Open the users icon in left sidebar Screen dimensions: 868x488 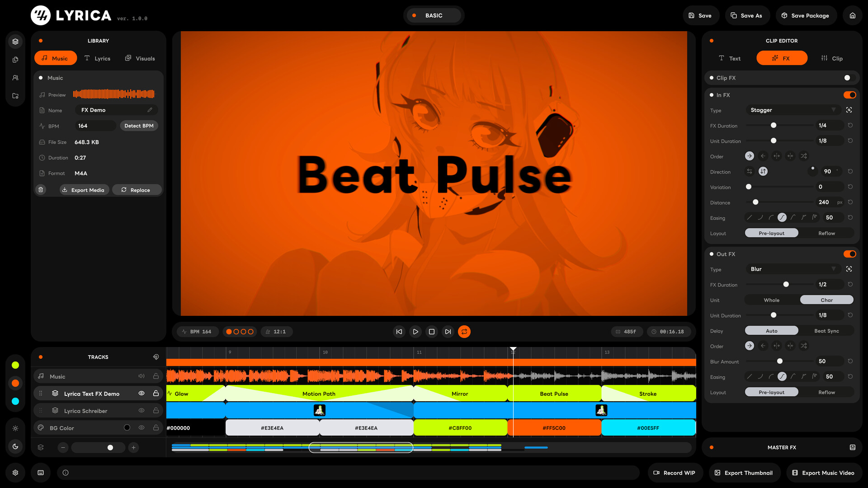pos(15,78)
